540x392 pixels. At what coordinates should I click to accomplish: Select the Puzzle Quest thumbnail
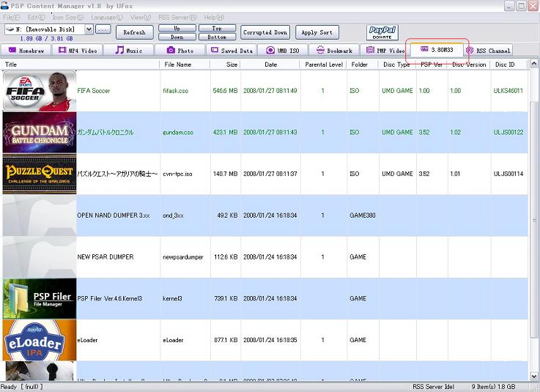click(40, 174)
